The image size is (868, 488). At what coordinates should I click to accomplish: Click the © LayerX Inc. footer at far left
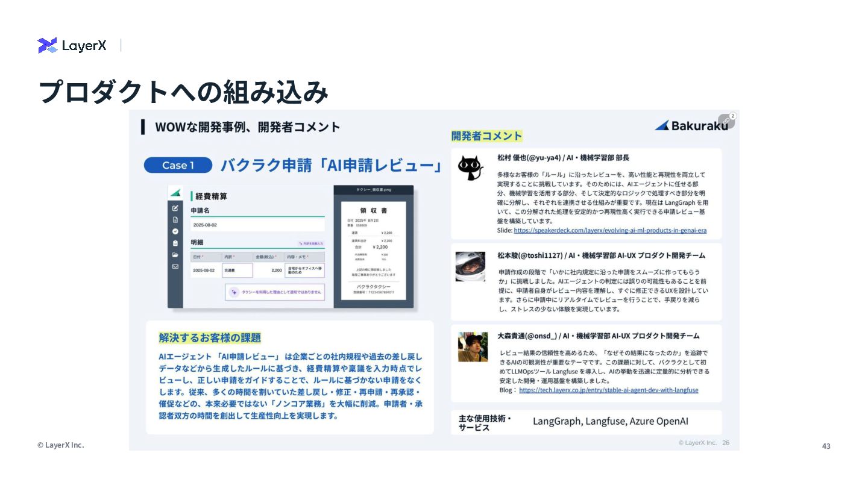click(x=61, y=445)
